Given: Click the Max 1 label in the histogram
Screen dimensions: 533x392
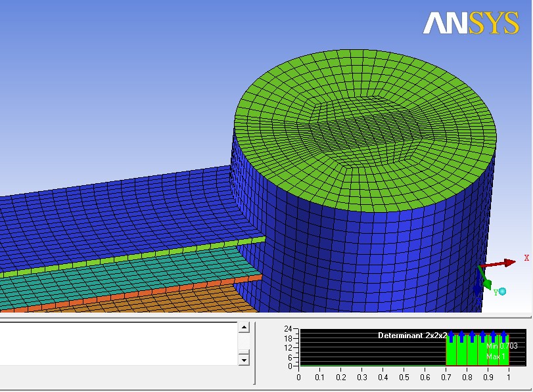Looking at the screenshot, I should [496, 357].
